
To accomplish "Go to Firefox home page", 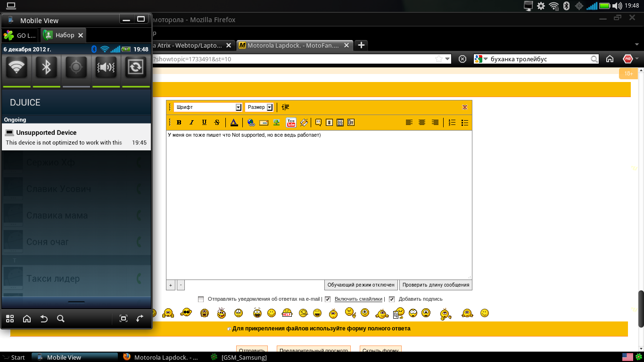I will [610, 59].
